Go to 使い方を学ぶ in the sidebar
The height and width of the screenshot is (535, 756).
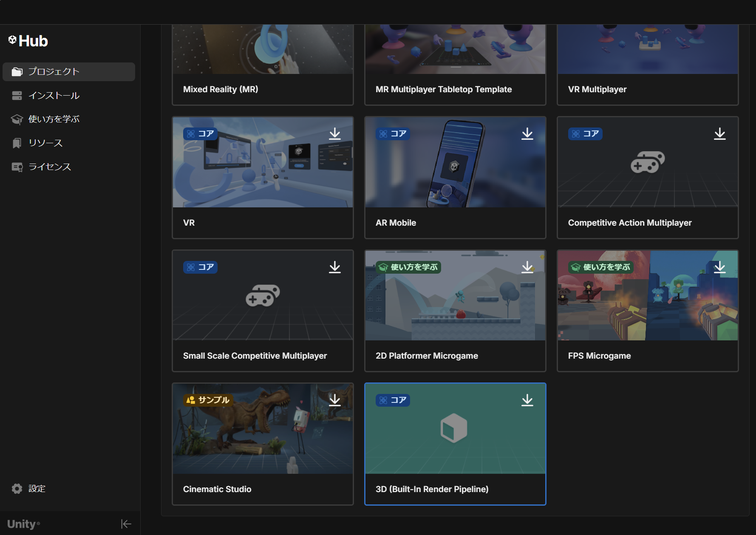54,119
